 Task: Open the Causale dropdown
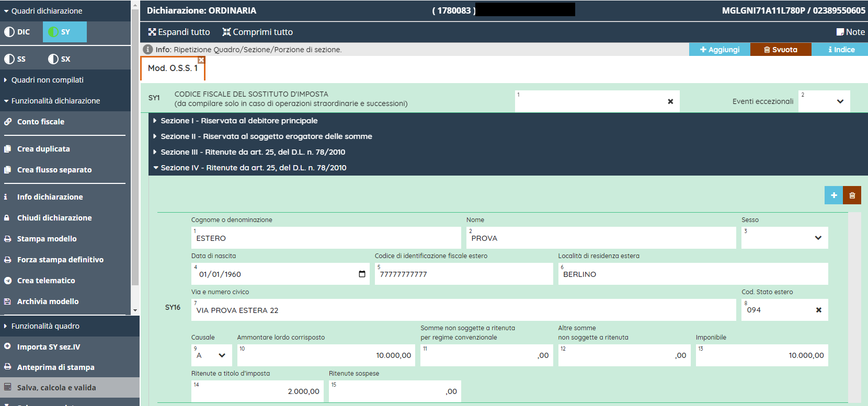coord(211,355)
